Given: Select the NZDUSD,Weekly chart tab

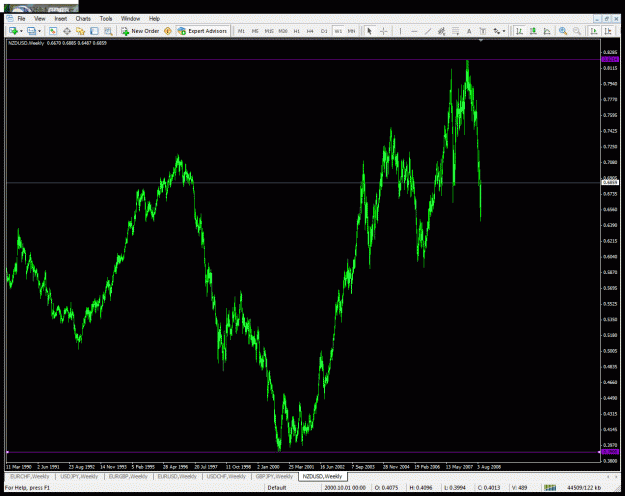Looking at the screenshot, I should (x=322, y=476).
